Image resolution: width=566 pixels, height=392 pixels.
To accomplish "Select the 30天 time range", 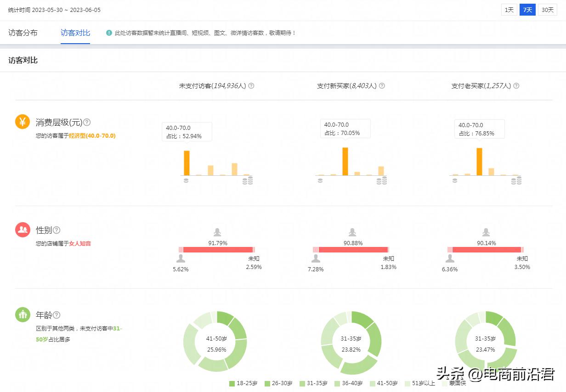I will (x=547, y=9).
